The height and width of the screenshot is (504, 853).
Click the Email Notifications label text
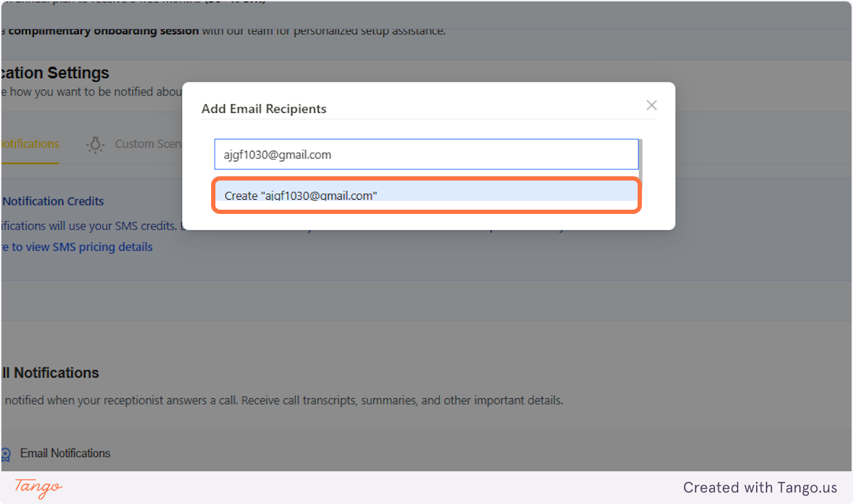point(65,453)
